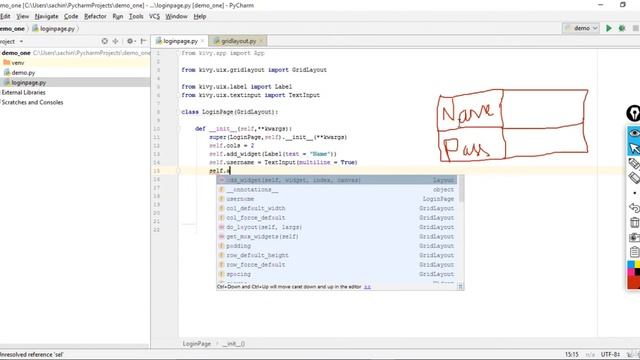
Task: Click loginpage.py in the breadcrumb bar
Action: (54, 29)
